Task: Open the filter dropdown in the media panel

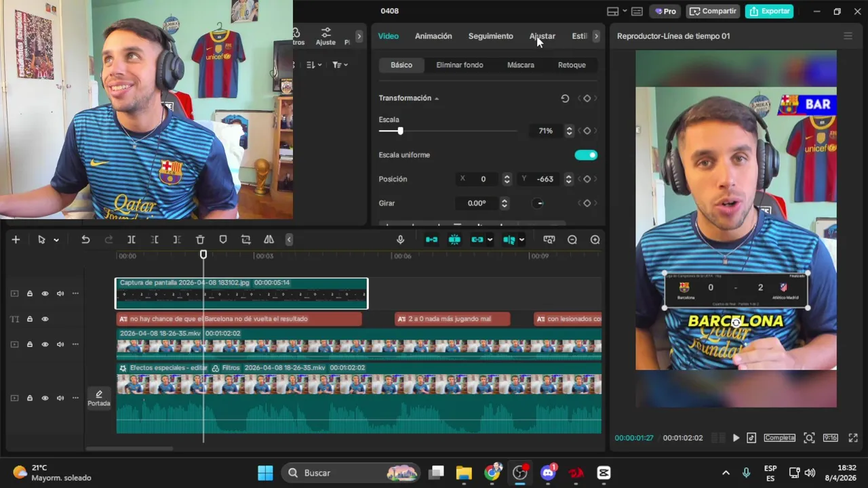Action: click(340, 65)
